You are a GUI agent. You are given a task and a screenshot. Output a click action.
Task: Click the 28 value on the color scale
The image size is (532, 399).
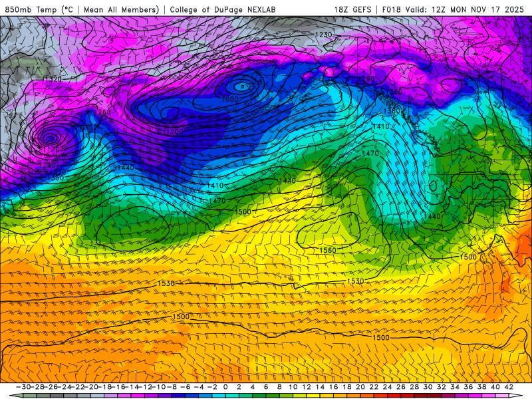tap(414, 387)
